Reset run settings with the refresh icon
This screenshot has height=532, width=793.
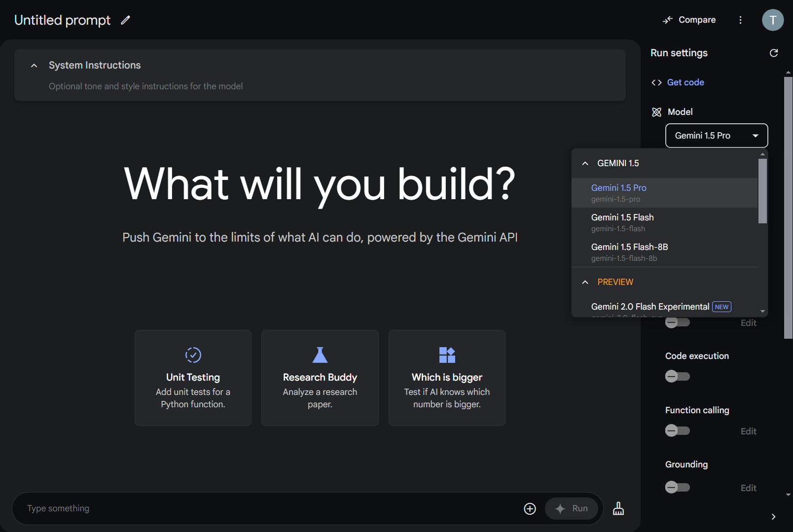[774, 53]
